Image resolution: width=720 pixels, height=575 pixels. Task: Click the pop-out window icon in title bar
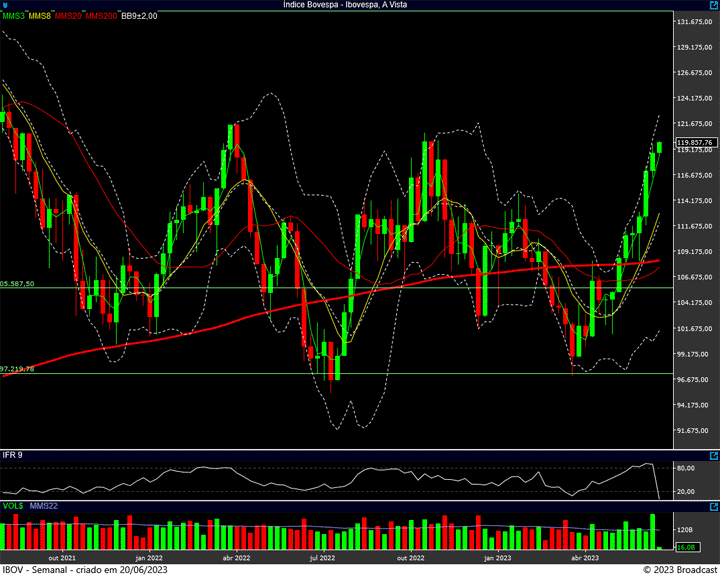tap(712, 5)
